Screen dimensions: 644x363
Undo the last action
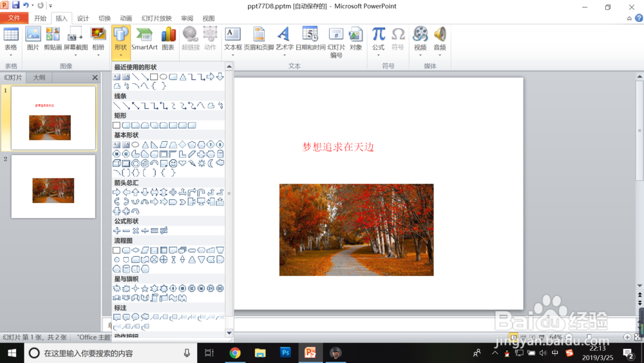(x=26, y=5)
